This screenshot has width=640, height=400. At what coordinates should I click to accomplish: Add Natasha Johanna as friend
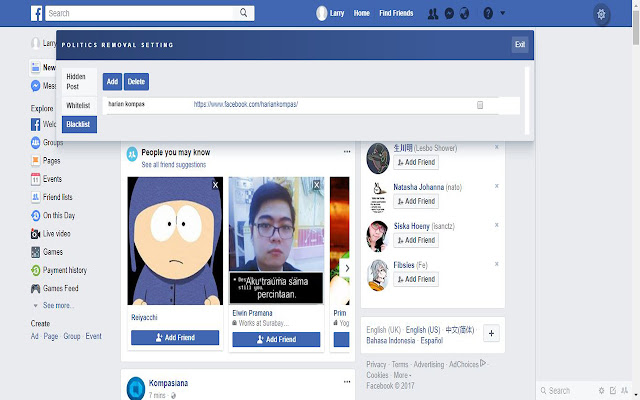pos(416,201)
